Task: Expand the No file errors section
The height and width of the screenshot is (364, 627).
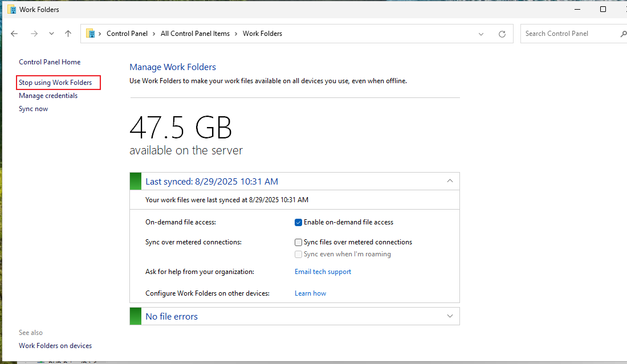Action: click(x=450, y=316)
